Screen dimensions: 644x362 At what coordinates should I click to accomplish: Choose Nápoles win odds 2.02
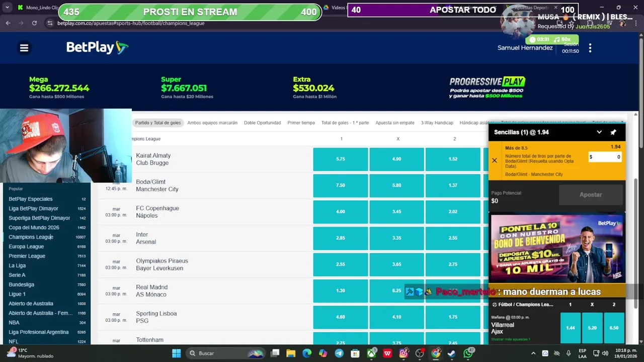pyautogui.click(x=453, y=212)
